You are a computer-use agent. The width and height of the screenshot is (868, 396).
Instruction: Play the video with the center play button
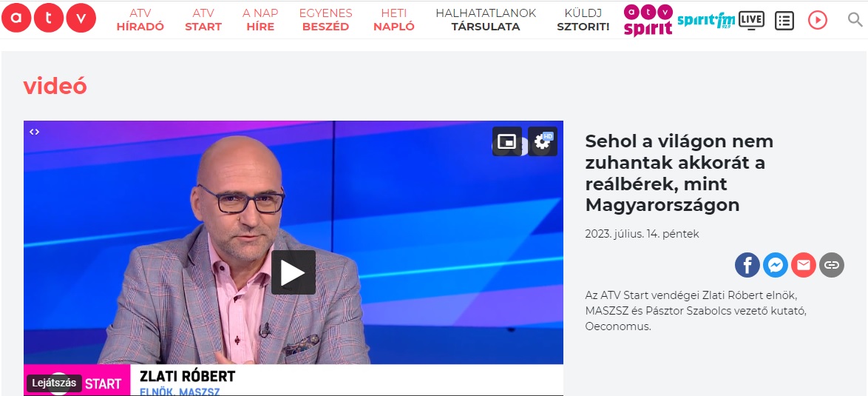tap(294, 272)
